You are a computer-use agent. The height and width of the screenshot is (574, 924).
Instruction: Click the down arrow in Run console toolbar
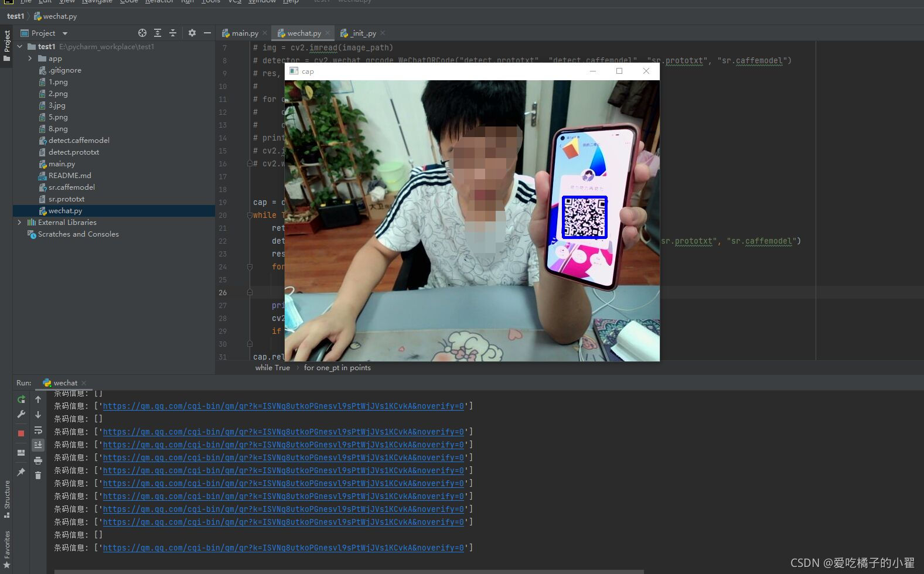pyautogui.click(x=38, y=414)
